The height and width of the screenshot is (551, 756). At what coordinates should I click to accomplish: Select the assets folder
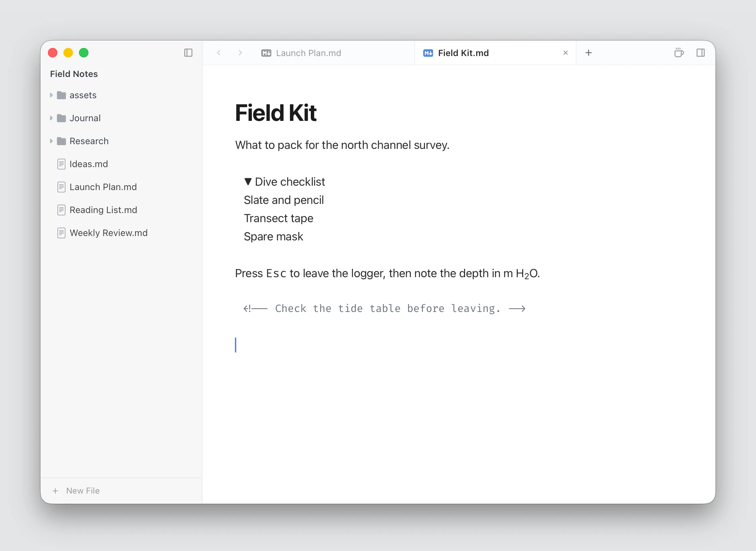[x=121, y=95]
